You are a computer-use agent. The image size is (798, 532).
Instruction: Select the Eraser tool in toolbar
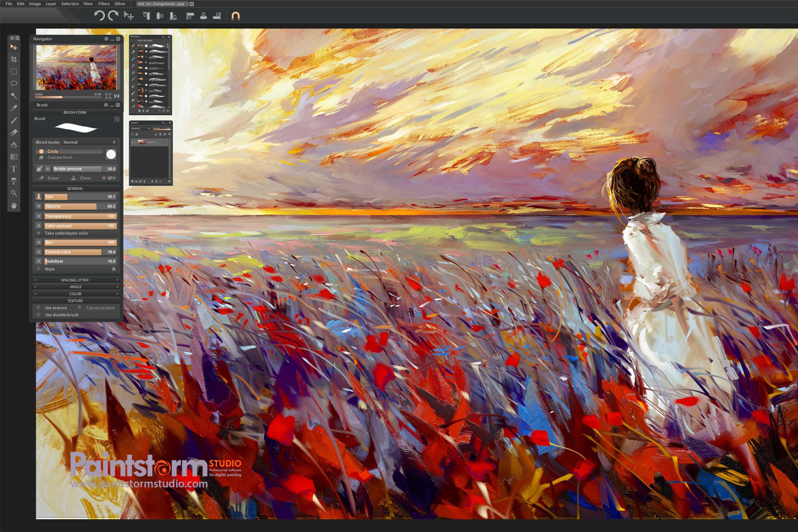(14, 133)
